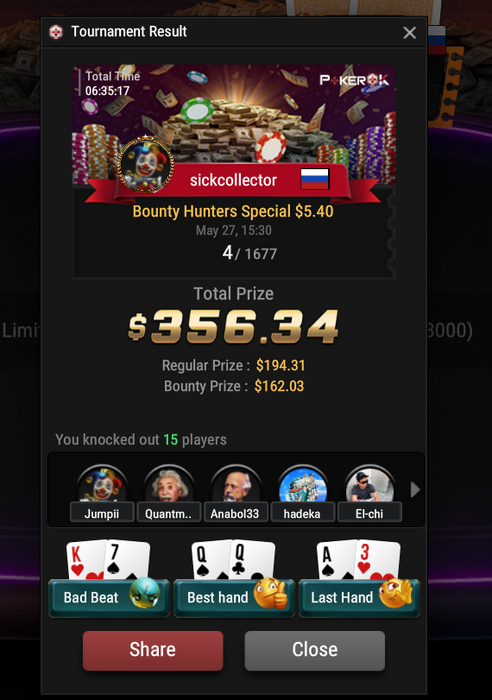Click the pair of queens cards
This screenshot has height=700, width=492.
pos(233,559)
